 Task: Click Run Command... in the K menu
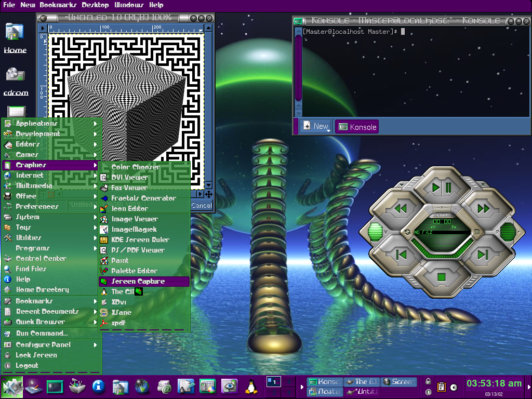click(51, 334)
